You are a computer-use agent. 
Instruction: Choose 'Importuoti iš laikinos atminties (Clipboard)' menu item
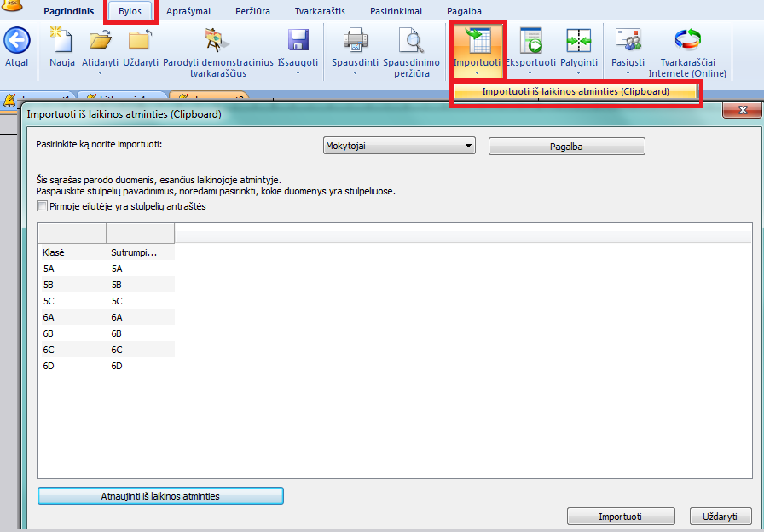(x=576, y=91)
